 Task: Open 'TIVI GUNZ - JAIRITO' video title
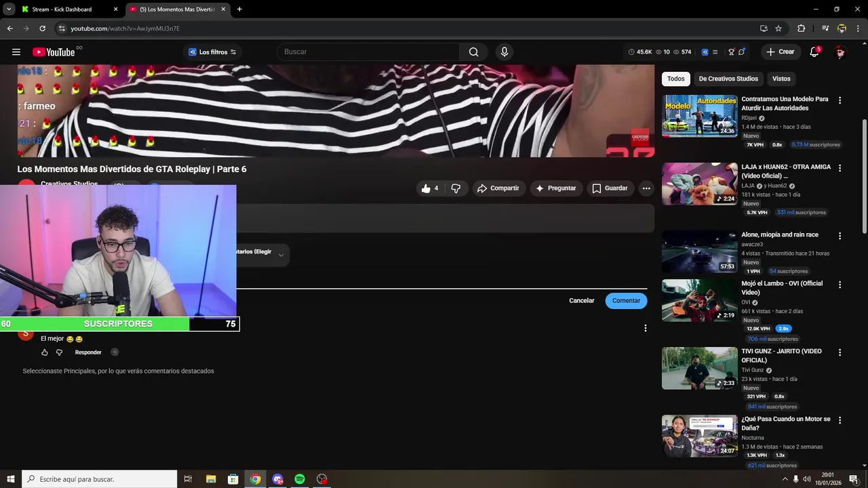tap(781, 356)
